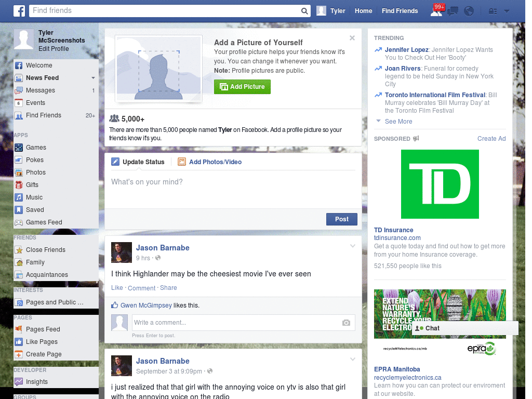Screen dimensions: 532x399
Task: Open Jennifer Lopez trending topic
Action: coord(406,50)
